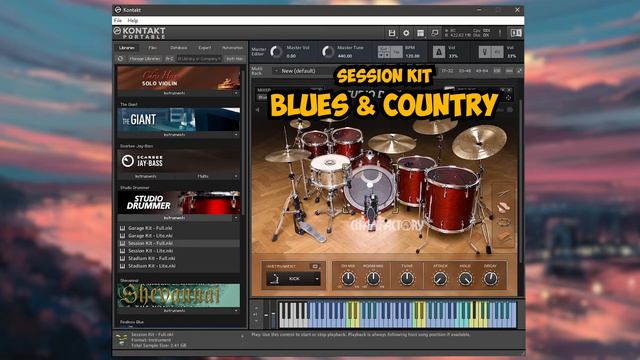This screenshot has width=640, height=360.
Task: Click The Giant library banner
Action: point(179,120)
